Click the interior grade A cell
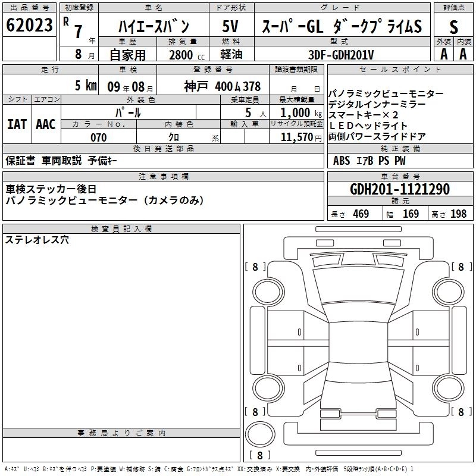Image resolution: width=476 pixels, height=476 pixels. click(463, 54)
